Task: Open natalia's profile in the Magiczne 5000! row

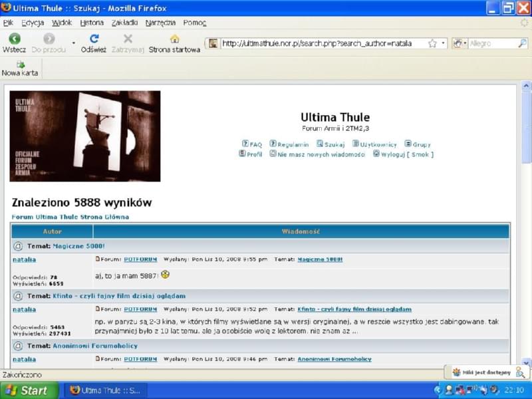Action: pyautogui.click(x=24, y=259)
